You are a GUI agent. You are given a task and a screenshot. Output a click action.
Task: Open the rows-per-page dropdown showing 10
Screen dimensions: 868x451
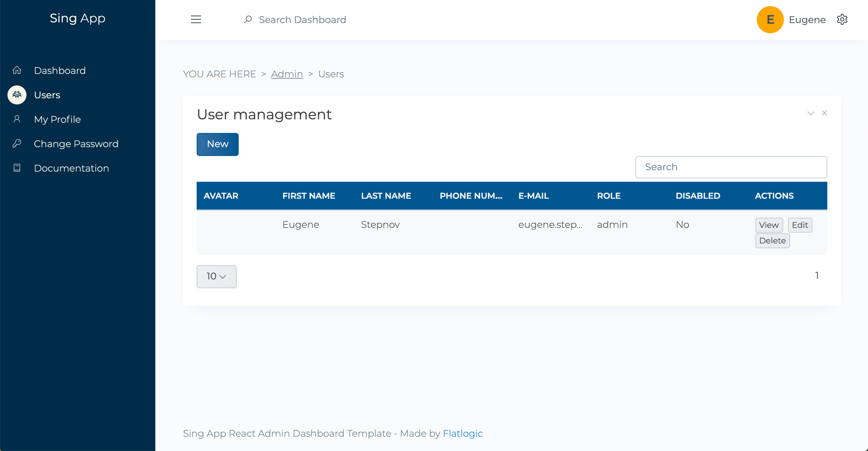click(216, 276)
